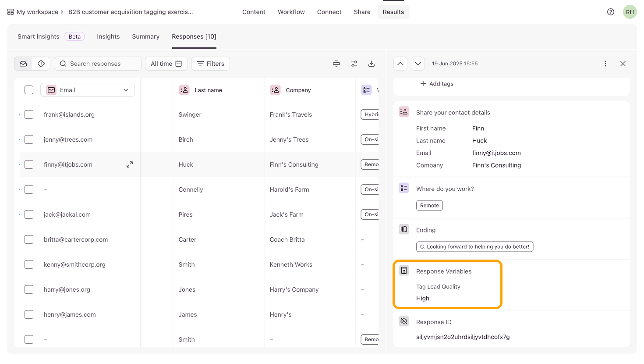This screenshot has height=364, width=644.
Task: Click the download responses icon
Action: pos(371,64)
